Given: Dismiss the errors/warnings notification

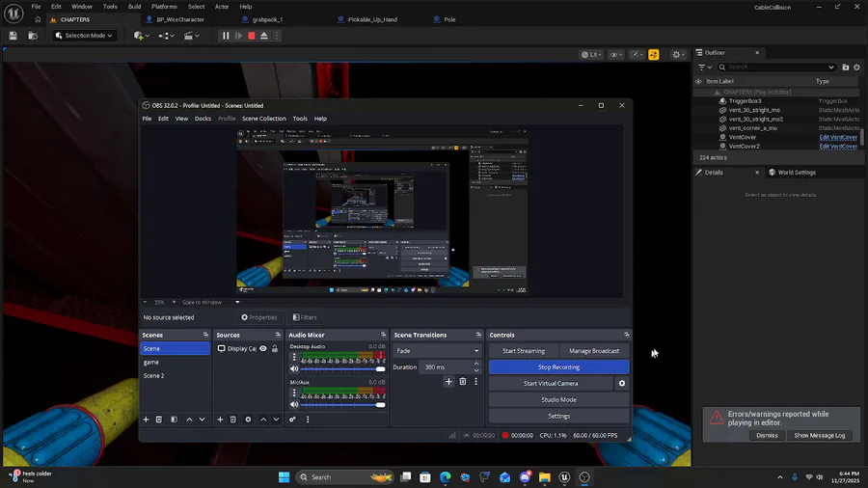Looking at the screenshot, I should [x=767, y=435].
